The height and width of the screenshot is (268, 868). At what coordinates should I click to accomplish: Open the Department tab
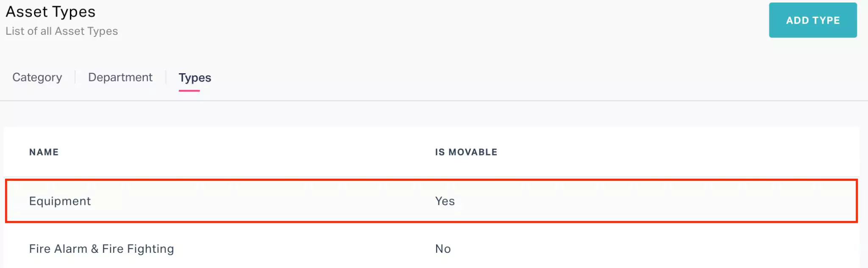coord(120,77)
